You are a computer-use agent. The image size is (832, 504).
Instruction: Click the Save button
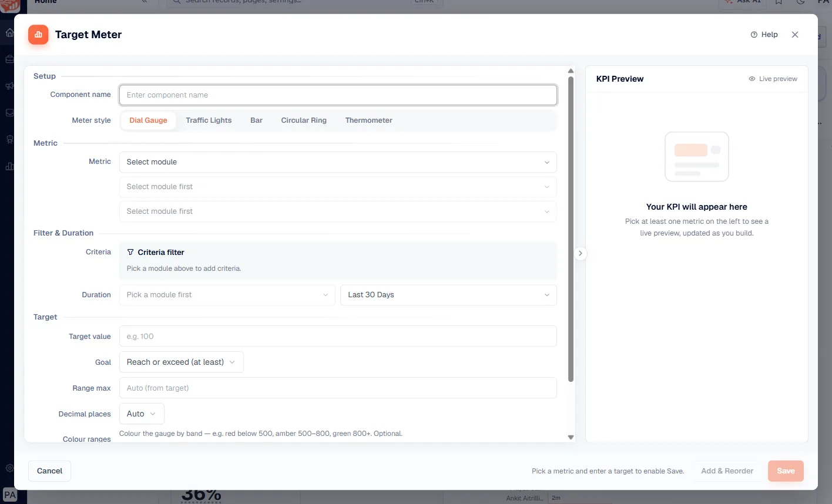coord(786,471)
